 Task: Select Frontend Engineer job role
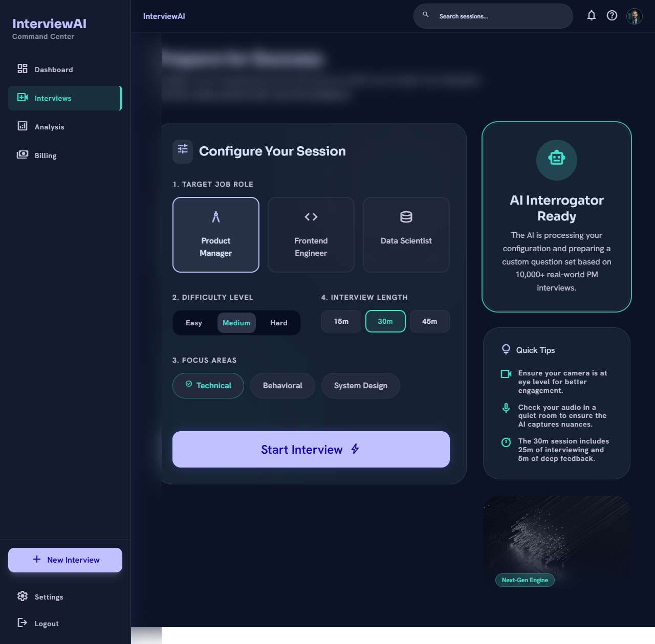point(311,235)
